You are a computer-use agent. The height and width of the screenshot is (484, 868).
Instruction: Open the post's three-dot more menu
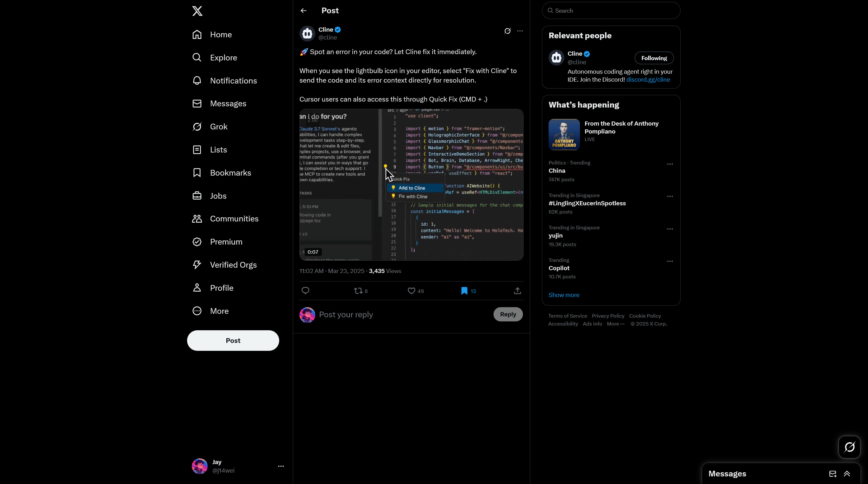(x=520, y=31)
